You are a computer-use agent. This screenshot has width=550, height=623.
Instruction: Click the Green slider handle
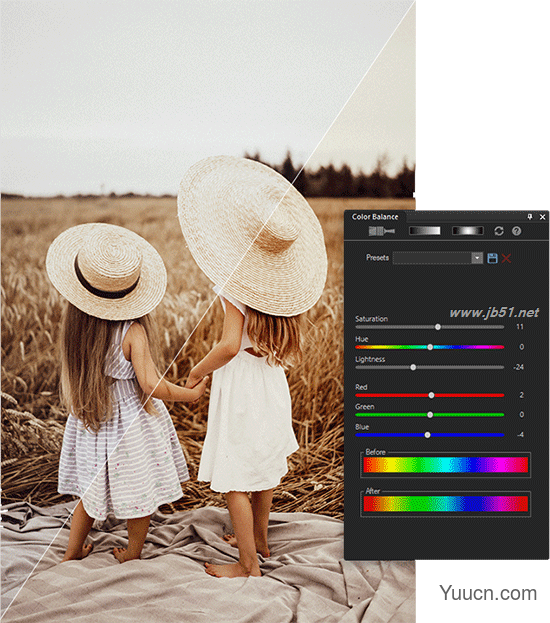[x=430, y=415]
